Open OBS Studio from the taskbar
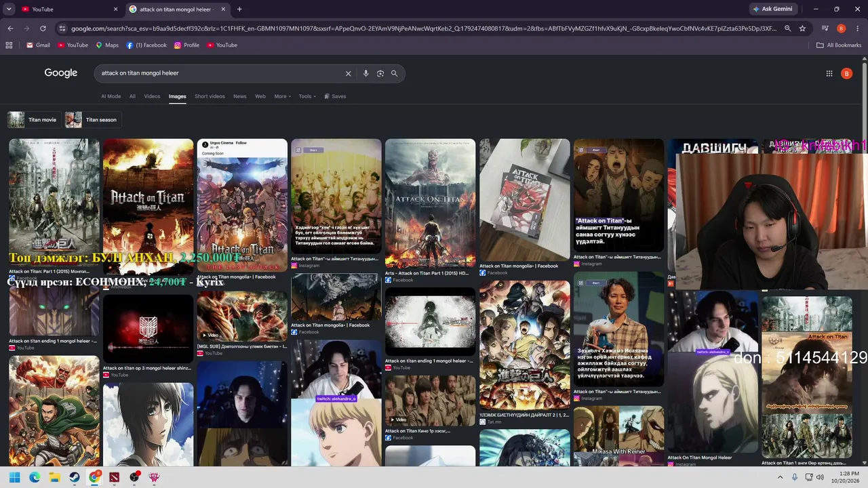The height and width of the screenshot is (488, 868). pos(134,477)
